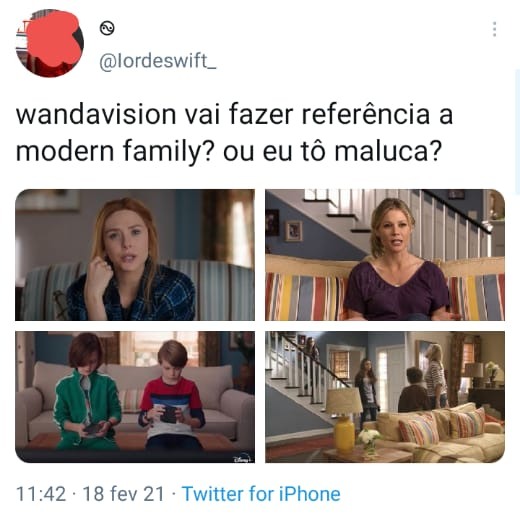Click the '18 fev 21' date
Viewport: 520px width, 521px height.
click(x=123, y=494)
